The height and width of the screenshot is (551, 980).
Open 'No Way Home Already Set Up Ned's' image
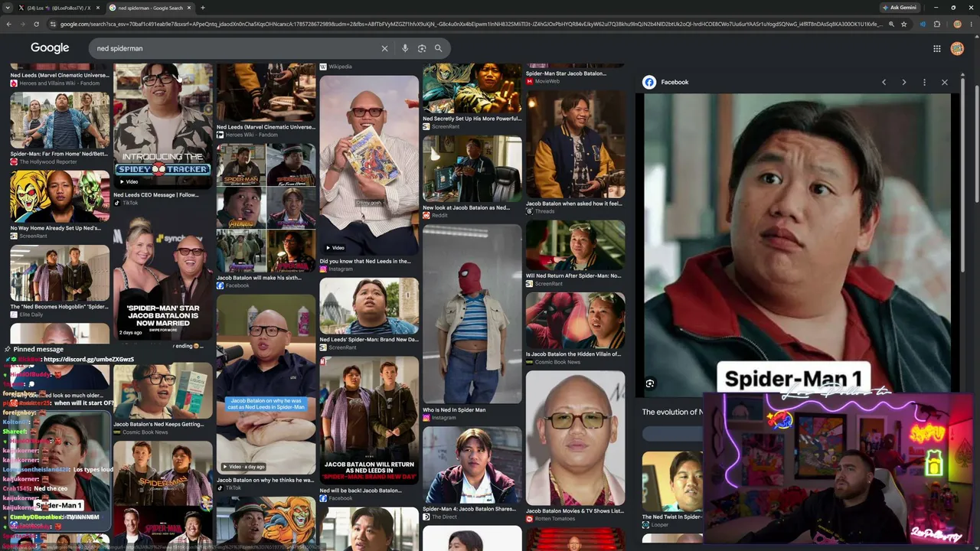[60, 197]
